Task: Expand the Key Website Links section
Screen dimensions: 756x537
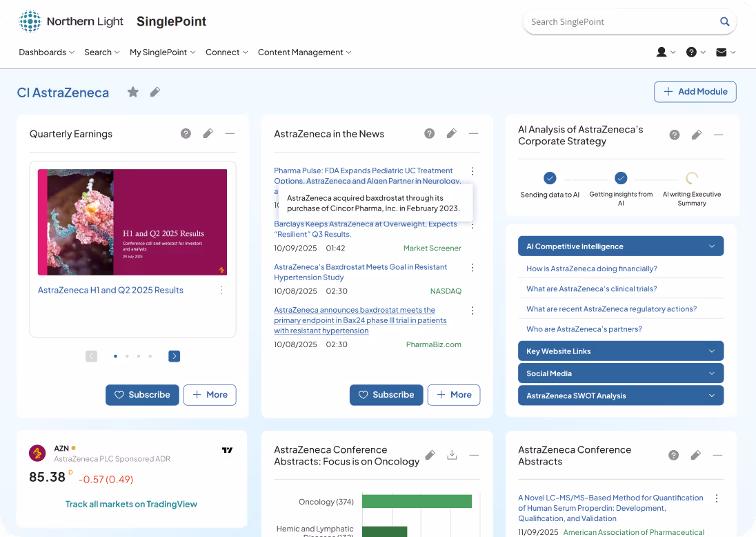Action: pyautogui.click(x=621, y=351)
